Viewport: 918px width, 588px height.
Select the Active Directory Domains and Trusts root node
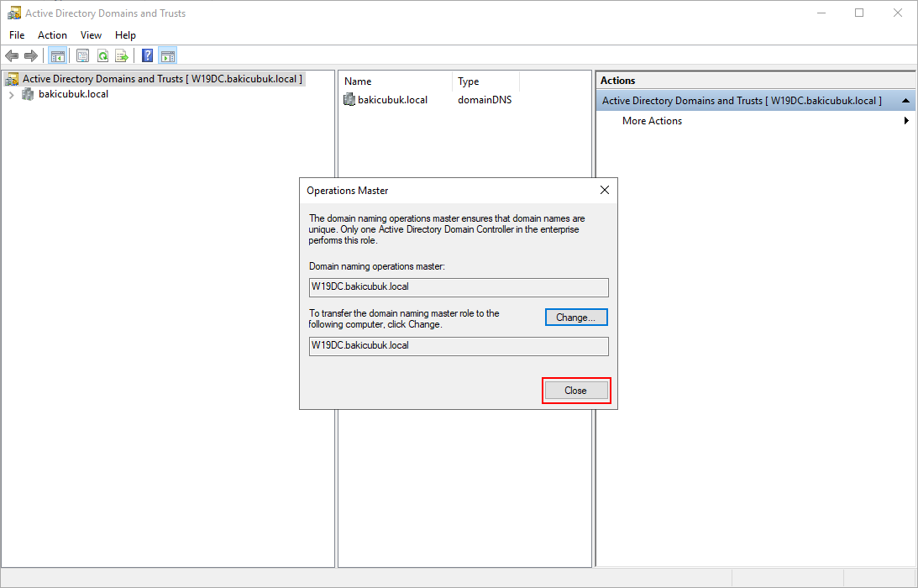(154, 78)
